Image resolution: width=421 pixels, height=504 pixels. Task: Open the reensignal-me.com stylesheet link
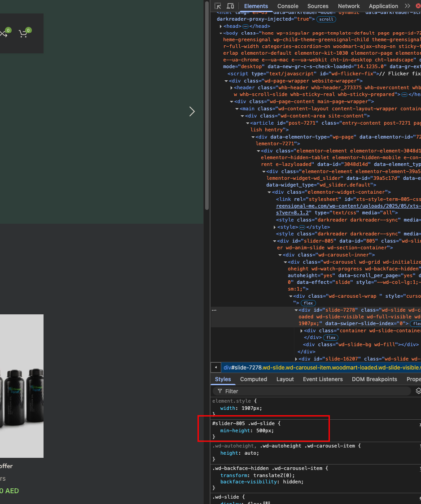coord(348,206)
